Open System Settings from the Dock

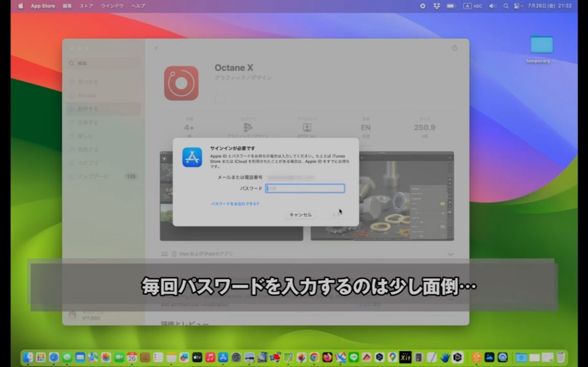click(236, 357)
